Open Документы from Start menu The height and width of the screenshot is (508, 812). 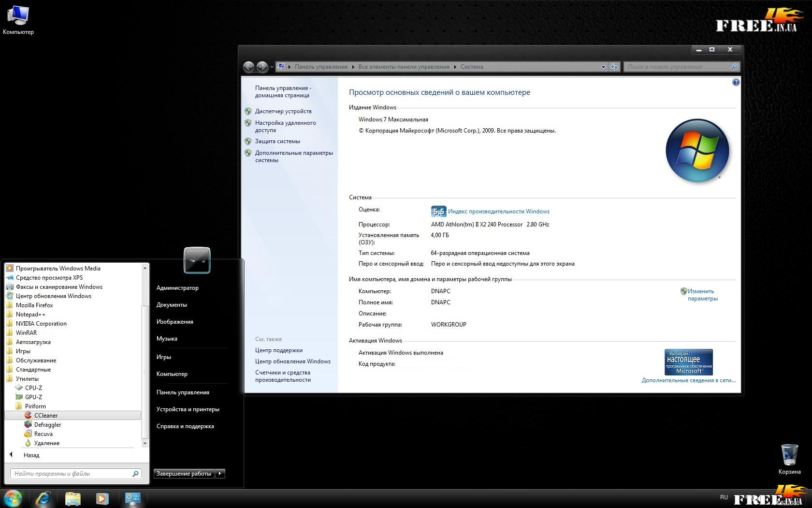point(172,305)
